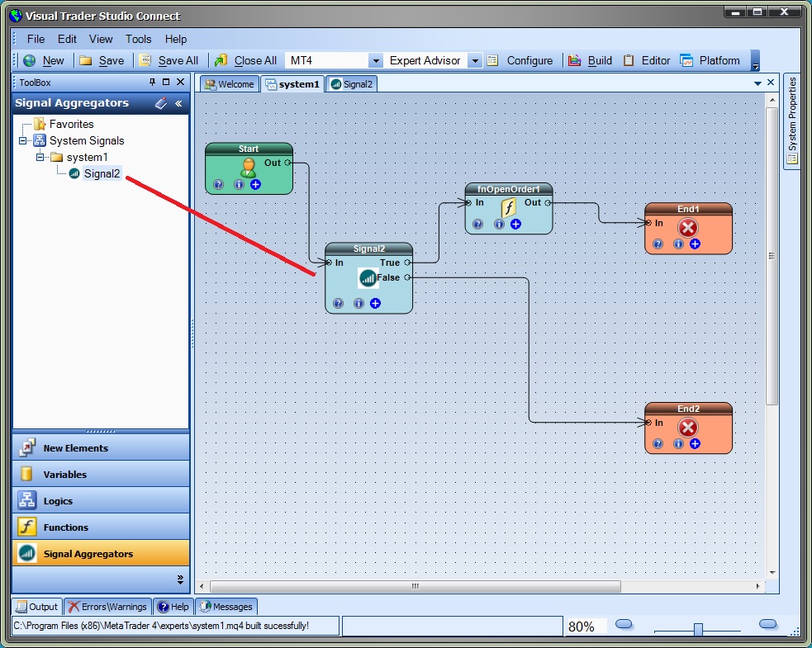Image resolution: width=812 pixels, height=648 pixels.
Task: Click the info icon on End1 block
Action: pyautogui.click(x=678, y=244)
